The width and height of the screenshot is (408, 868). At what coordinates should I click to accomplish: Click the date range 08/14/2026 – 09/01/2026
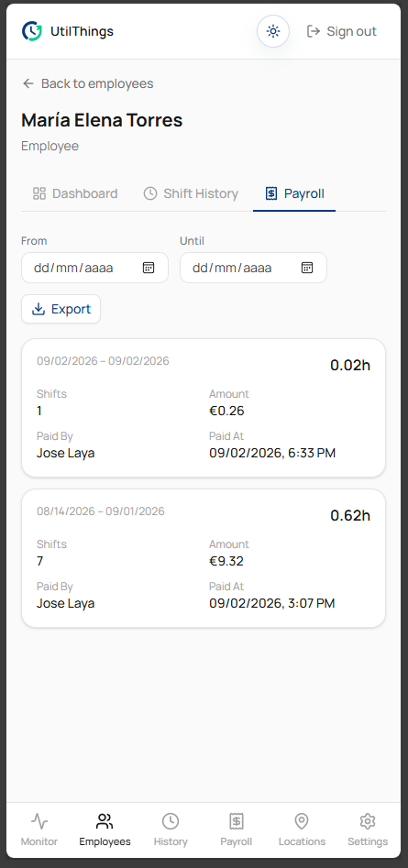[x=101, y=511]
